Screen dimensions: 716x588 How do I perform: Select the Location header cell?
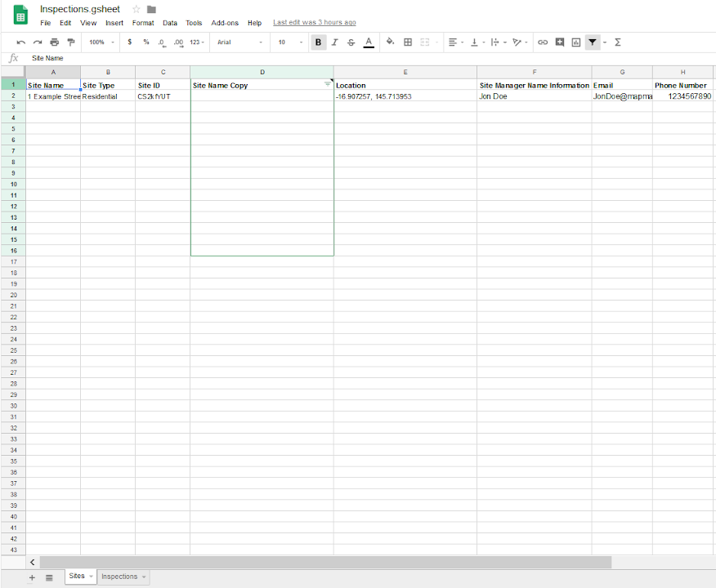point(405,85)
